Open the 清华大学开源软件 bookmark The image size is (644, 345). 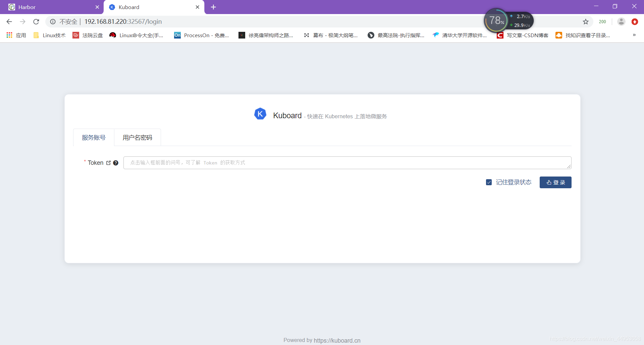click(460, 35)
